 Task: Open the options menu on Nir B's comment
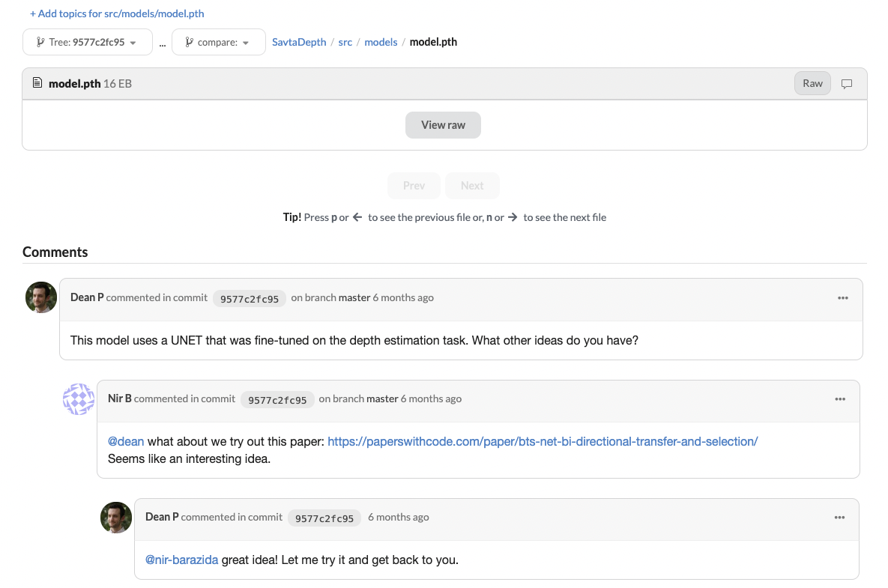[x=839, y=399]
